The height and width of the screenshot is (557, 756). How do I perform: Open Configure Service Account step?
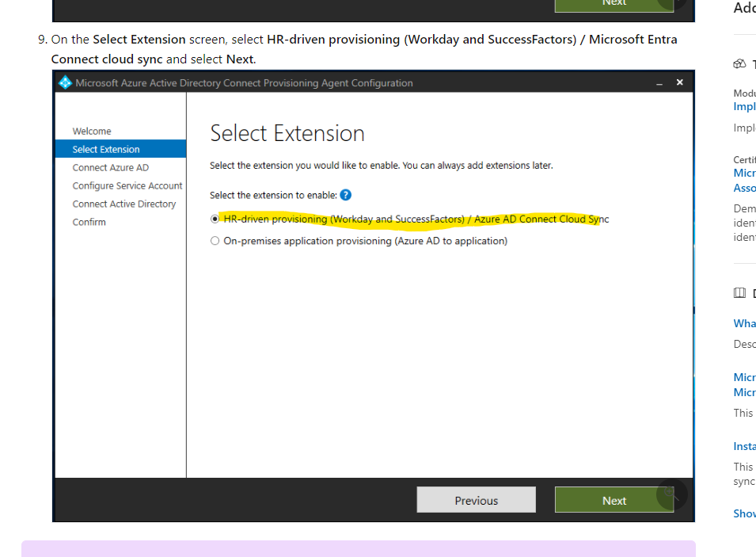click(x=127, y=186)
